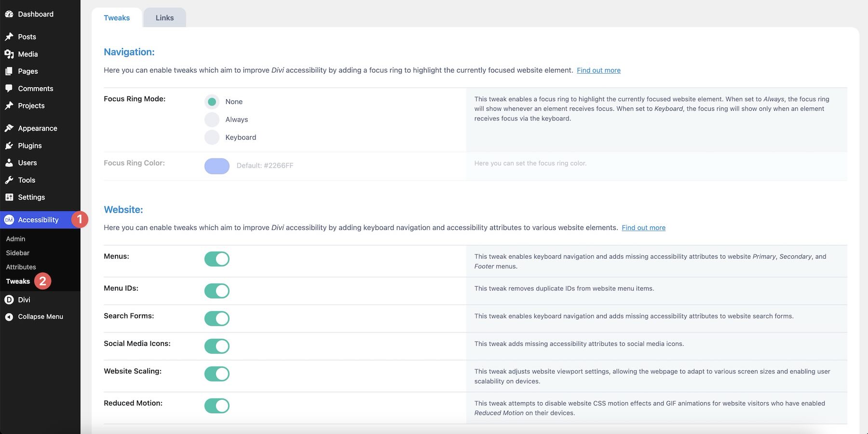868x434 pixels.
Task: Disable the Search Forms tweak
Action: (217, 318)
